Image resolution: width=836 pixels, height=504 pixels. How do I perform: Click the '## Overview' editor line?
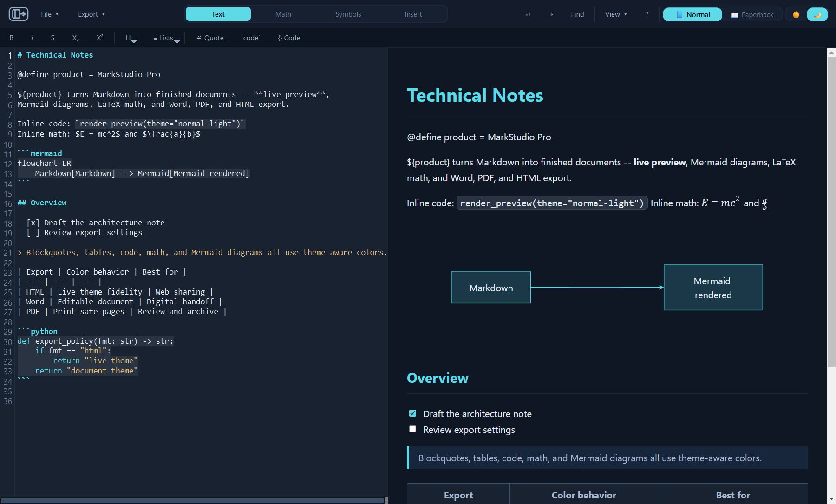42,203
